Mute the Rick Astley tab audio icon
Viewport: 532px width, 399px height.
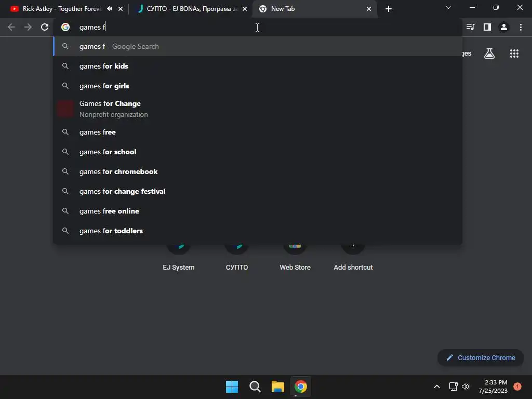tap(109, 9)
